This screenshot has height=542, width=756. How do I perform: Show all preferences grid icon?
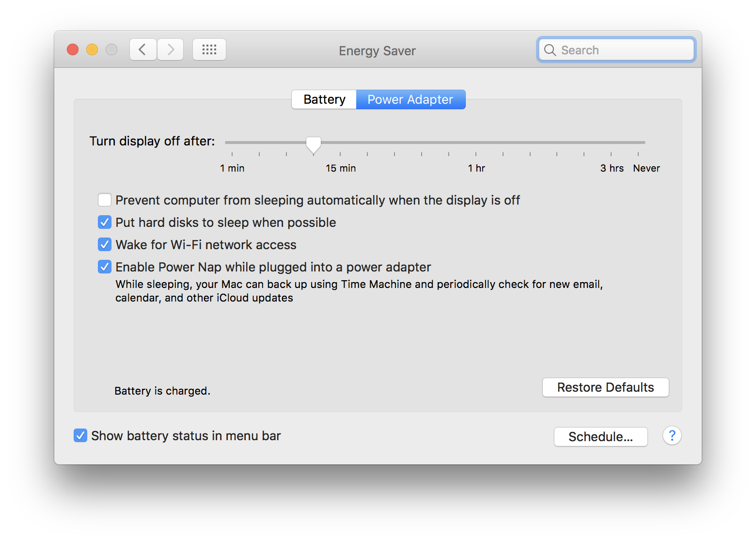pyautogui.click(x=209, y=49)
